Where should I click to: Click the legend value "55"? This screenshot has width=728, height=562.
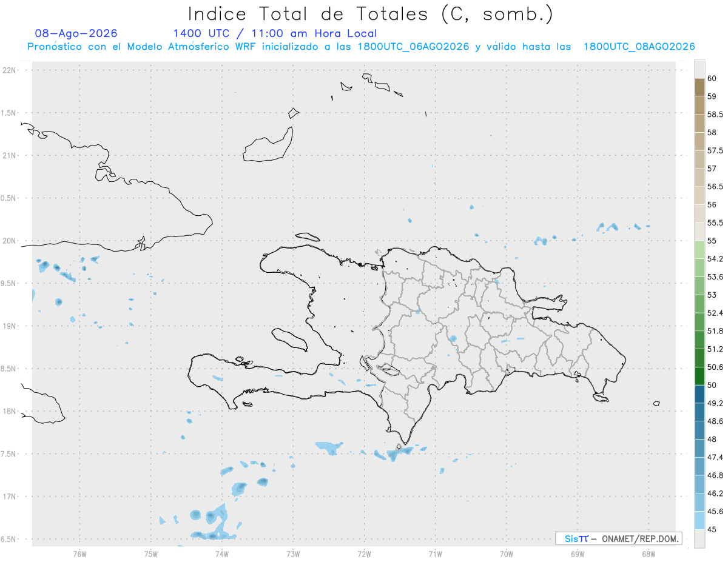712,241
